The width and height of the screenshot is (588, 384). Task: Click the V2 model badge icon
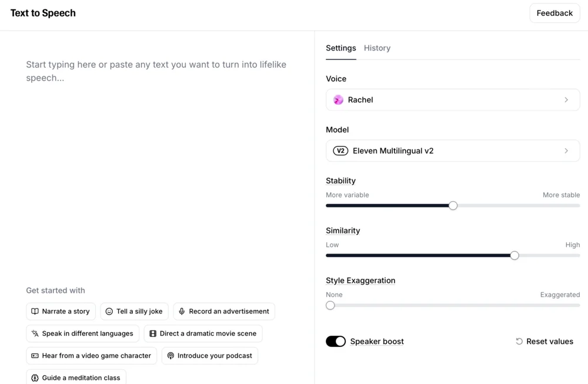(340, 151)
